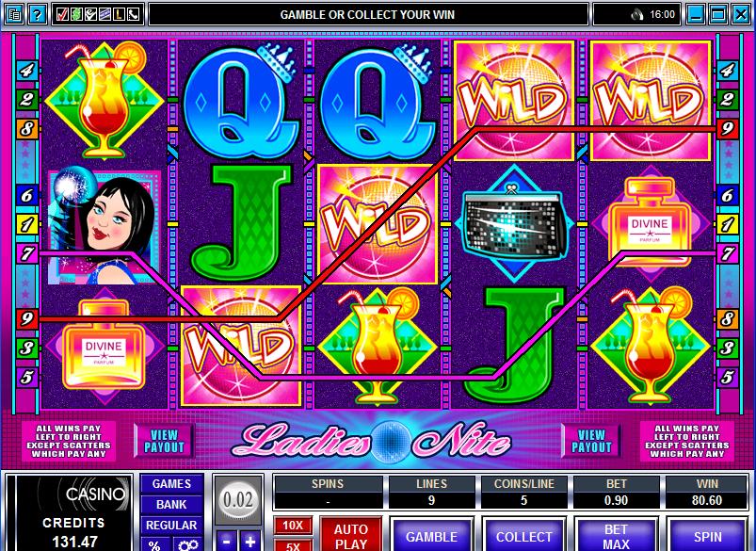Select payline 4 marker on left side
Image resolution: width=756 pixels, height=551 pixels.
(27, 71)
